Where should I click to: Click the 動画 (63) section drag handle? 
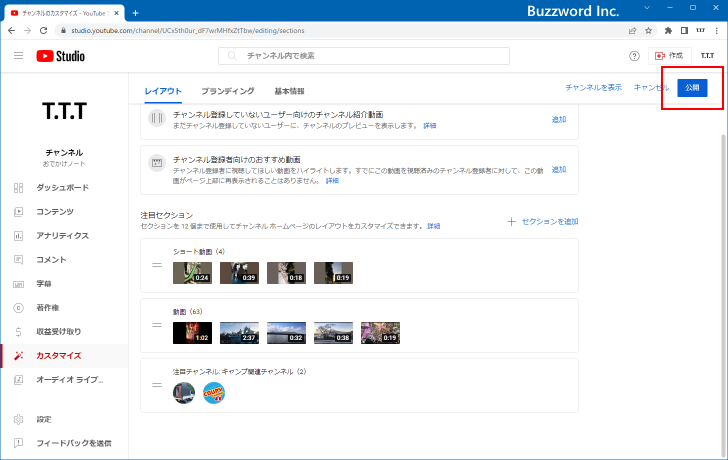click(157, 325)
